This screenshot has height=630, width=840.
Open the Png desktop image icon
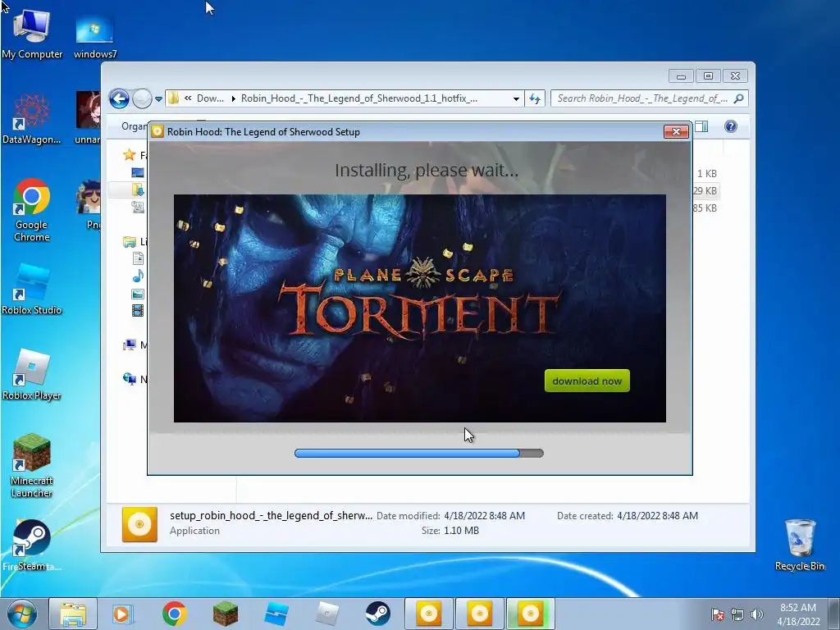click(89, 204)
